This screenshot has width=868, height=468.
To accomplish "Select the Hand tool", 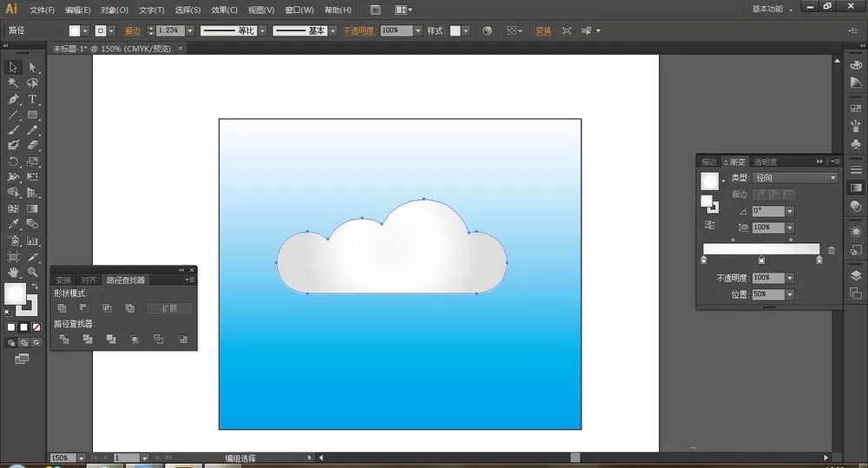I will click(13, 272).
